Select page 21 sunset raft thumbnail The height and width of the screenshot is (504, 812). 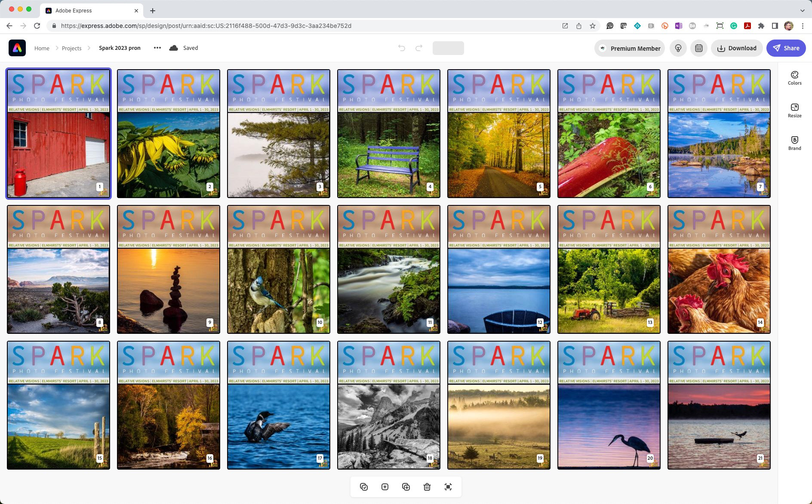(719, 405)
